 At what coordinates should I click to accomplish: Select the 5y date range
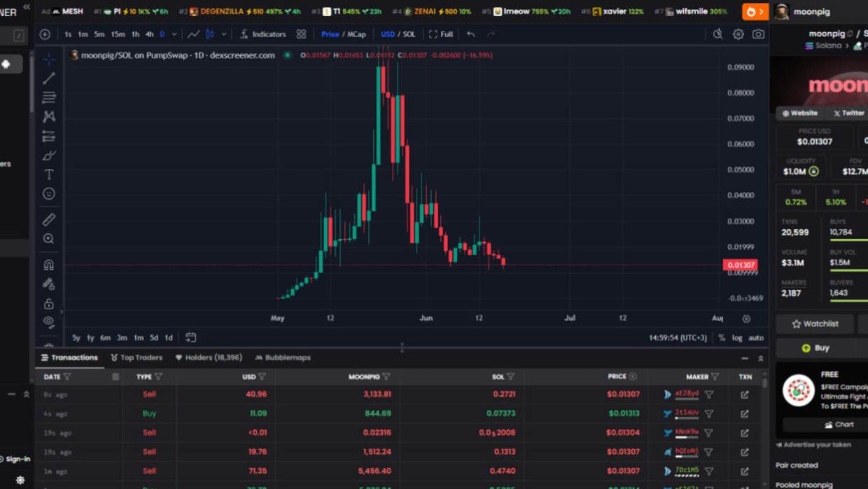tap(76, 338)
